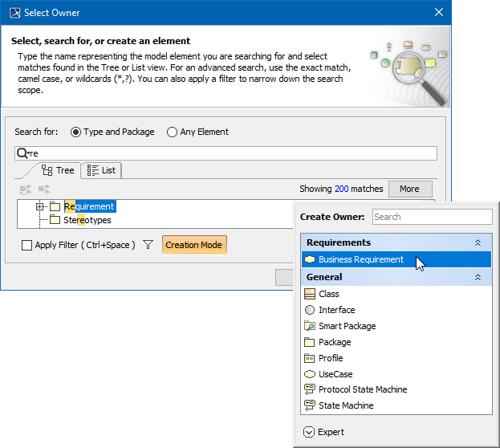
Task: Open the search options magnifier icon
Action: pos(22,153)
